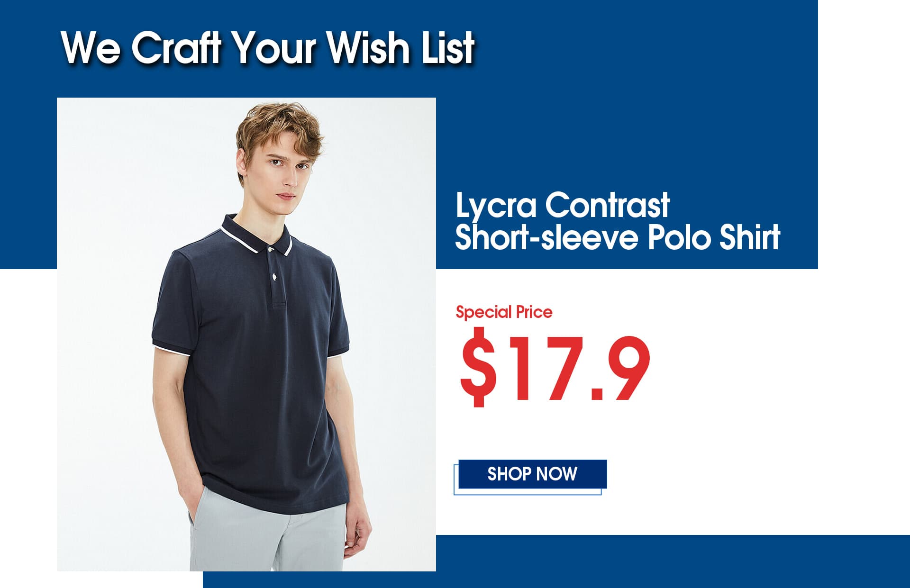The height and width of the screenshot is (588, 910).
Task: Click the blue footer bar at the bottom
Action: tap(556, 561)
